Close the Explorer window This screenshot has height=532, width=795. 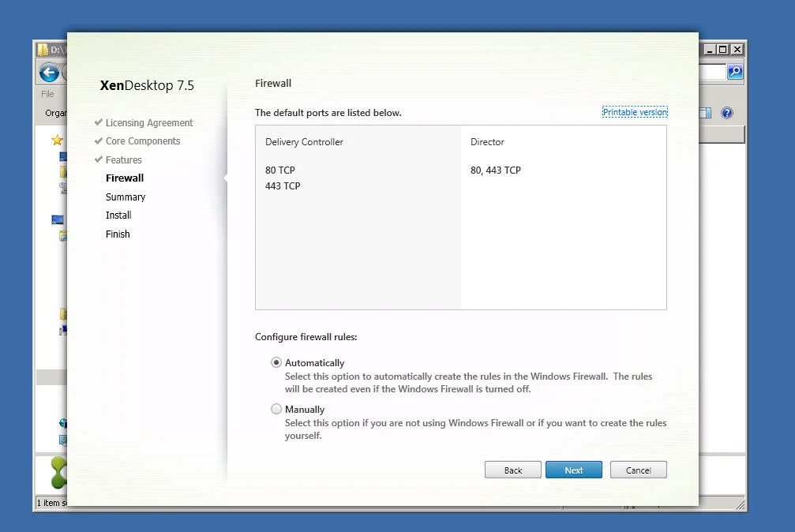click(x=737, y=49)
